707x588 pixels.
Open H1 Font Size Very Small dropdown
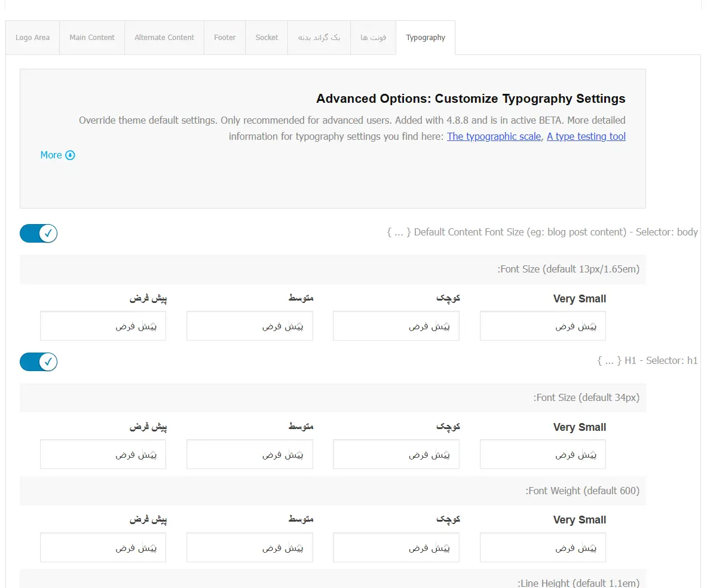(x=543, y=454)
